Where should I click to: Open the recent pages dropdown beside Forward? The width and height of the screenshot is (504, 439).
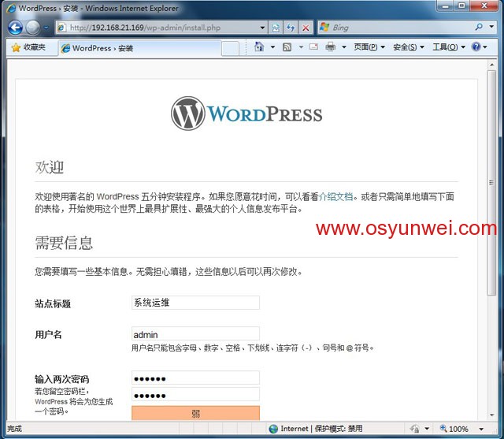point(46,28)
